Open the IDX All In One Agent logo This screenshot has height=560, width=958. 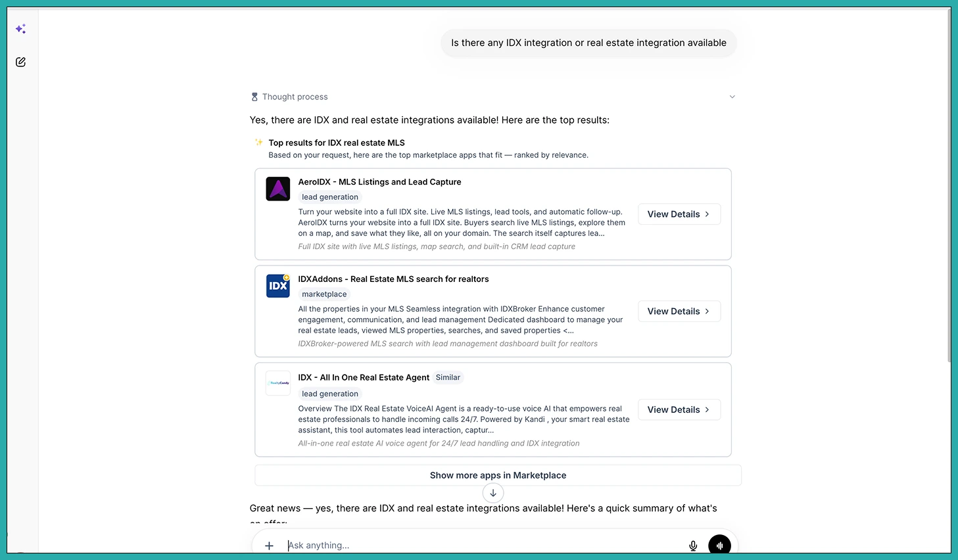pyautogui.click(x=278, y=383)
